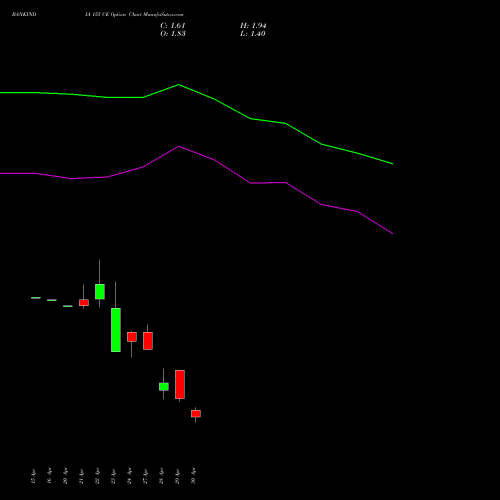Click the 23 Apr date axis label
Image resolution: width=500 pixels, height=500 pixels.
click(x=114, y=476)
